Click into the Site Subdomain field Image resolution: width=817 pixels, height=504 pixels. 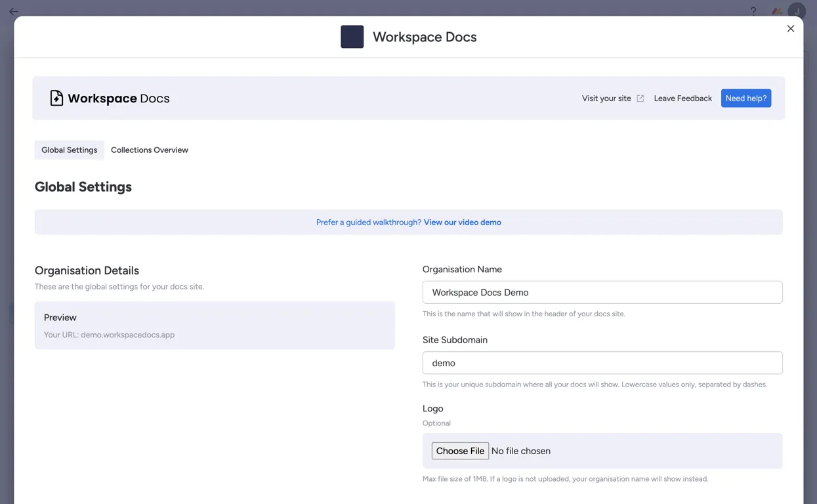602,363
